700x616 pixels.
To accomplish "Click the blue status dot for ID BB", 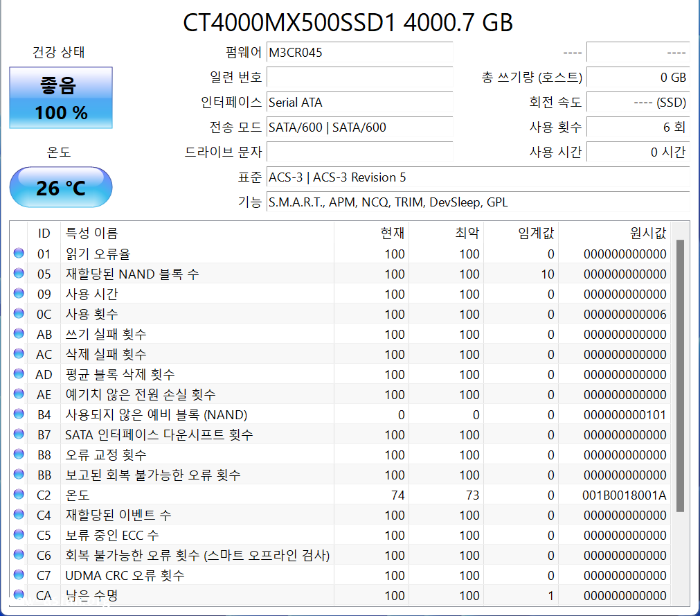I will point(19,474).
